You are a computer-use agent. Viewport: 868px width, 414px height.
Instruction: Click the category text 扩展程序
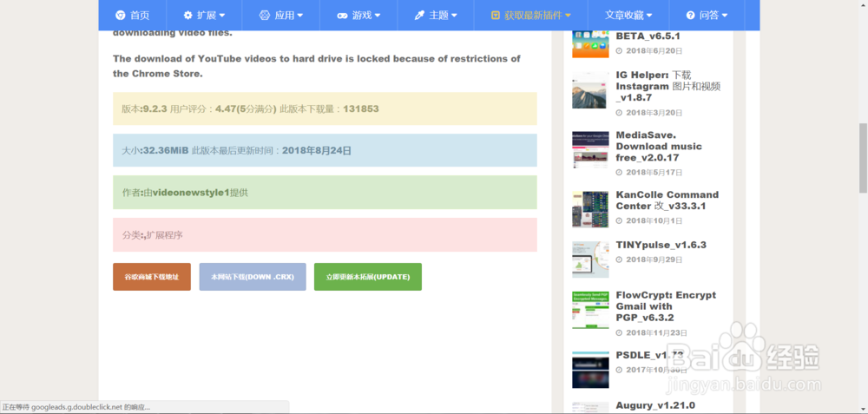point(165,235)
